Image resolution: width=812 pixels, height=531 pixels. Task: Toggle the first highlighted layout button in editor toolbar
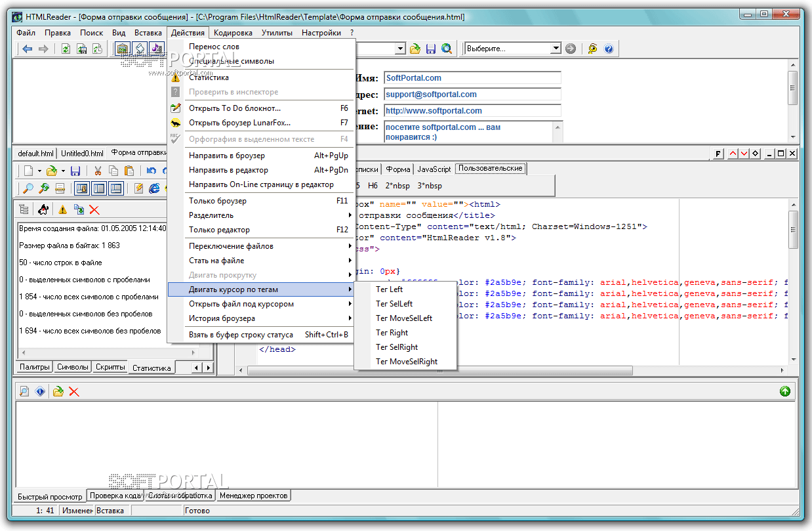pyautogui.click(x=82, y=189)
